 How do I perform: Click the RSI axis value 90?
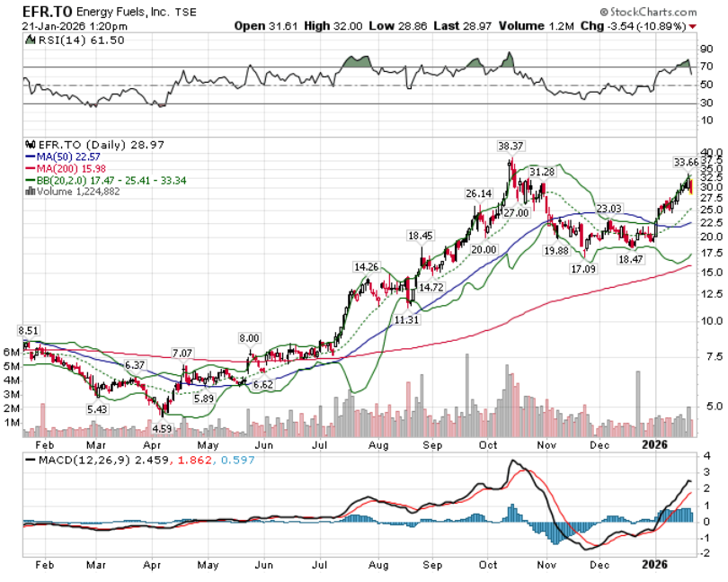click(x=706, y=49)
